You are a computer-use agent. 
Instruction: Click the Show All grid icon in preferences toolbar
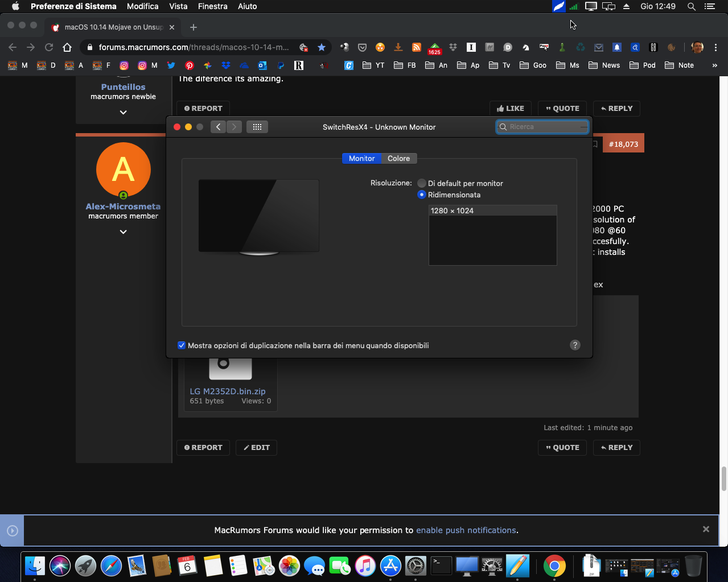257,127
